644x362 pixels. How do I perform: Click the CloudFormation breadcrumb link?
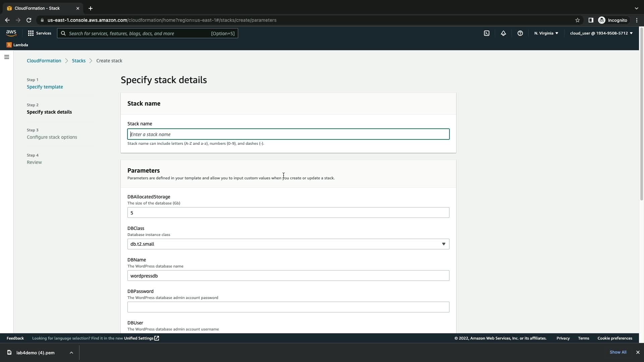44,61
